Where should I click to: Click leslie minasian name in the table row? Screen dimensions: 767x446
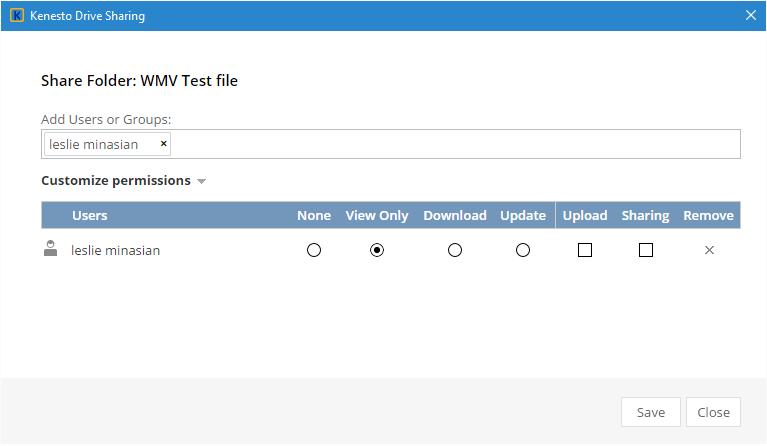point(115,250)
